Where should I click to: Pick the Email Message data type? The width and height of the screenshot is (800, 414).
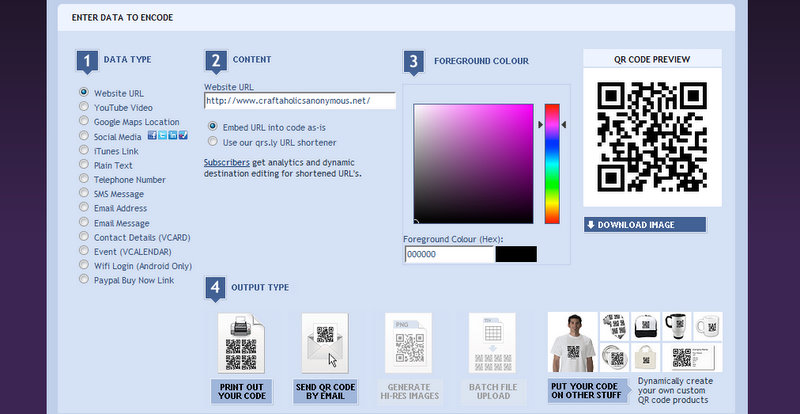[84, 222]
